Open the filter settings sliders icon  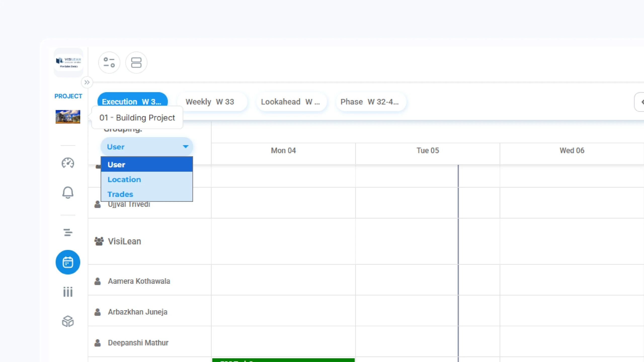(x=109, y=63)
